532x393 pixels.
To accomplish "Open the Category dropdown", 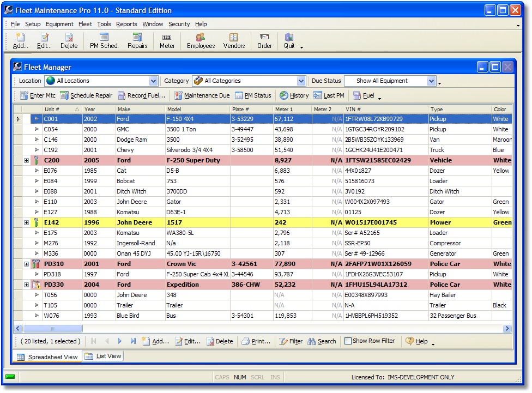I will click(300, 80).
